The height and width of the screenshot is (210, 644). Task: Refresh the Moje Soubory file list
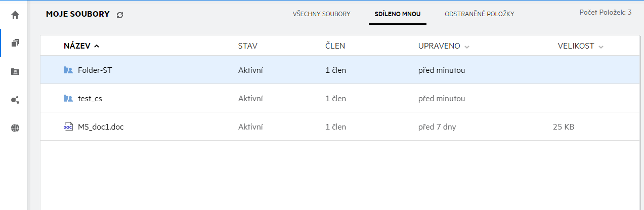coord(120,15)
